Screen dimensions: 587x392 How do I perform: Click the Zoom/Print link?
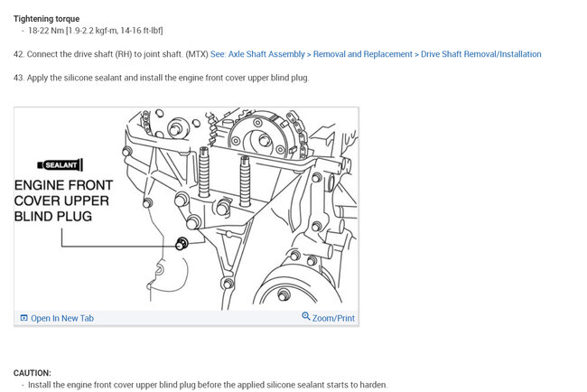pos(333,318)
